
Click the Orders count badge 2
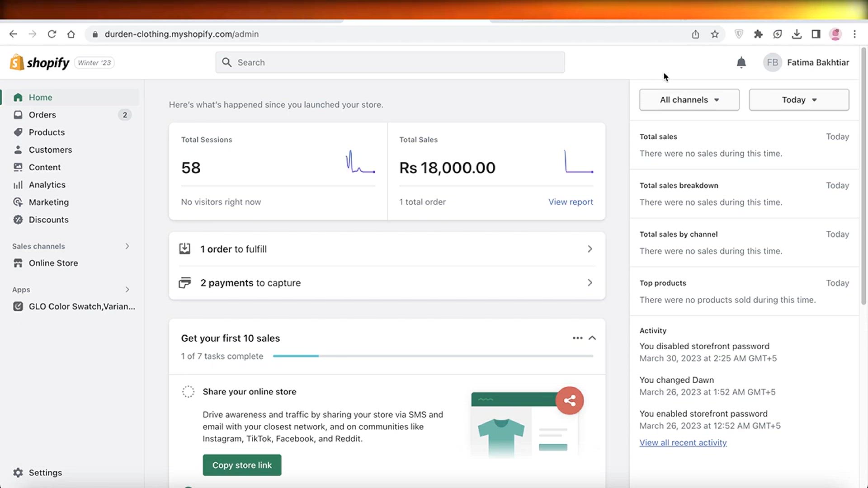pyautogui.click(x=125, y=115)
